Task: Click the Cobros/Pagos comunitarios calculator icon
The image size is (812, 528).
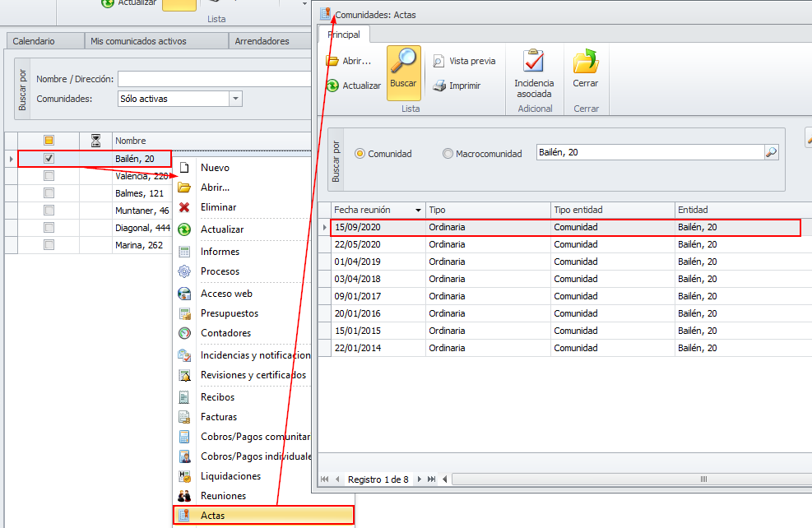Action: tap(184, 437)
